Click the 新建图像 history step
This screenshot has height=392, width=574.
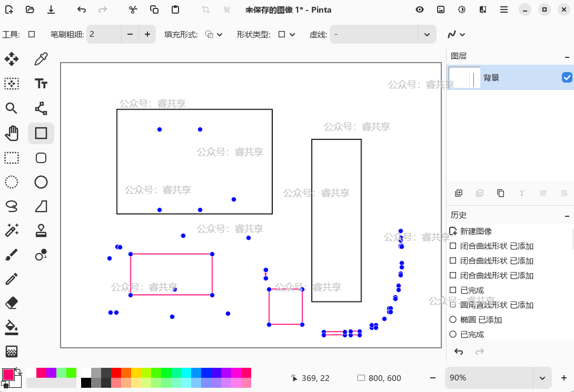476,232
